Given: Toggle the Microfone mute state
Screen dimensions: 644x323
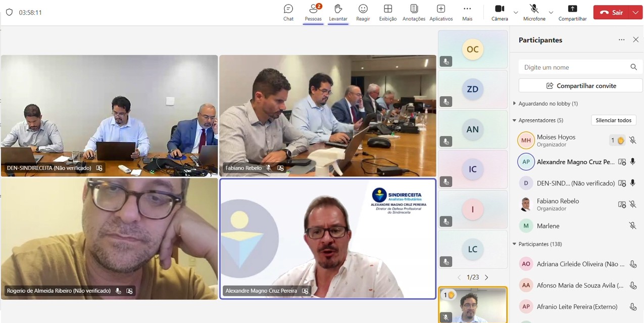Looking at the screenshot, I should 534,13.
